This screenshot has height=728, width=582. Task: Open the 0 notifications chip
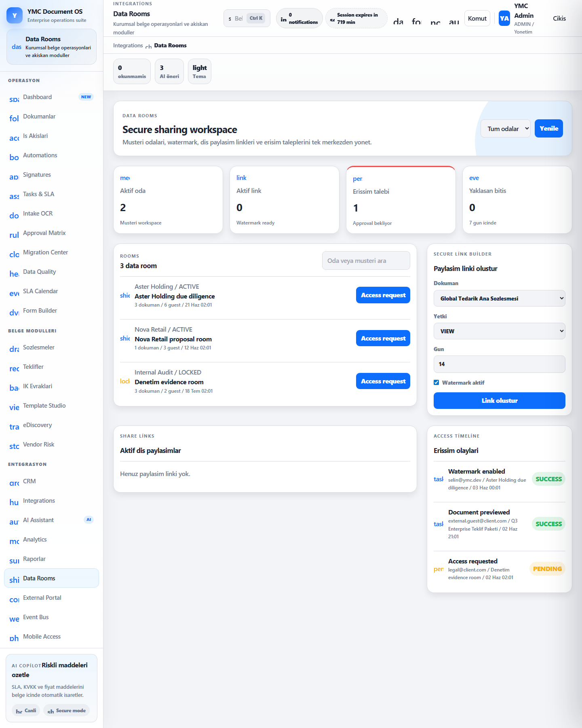299,18
